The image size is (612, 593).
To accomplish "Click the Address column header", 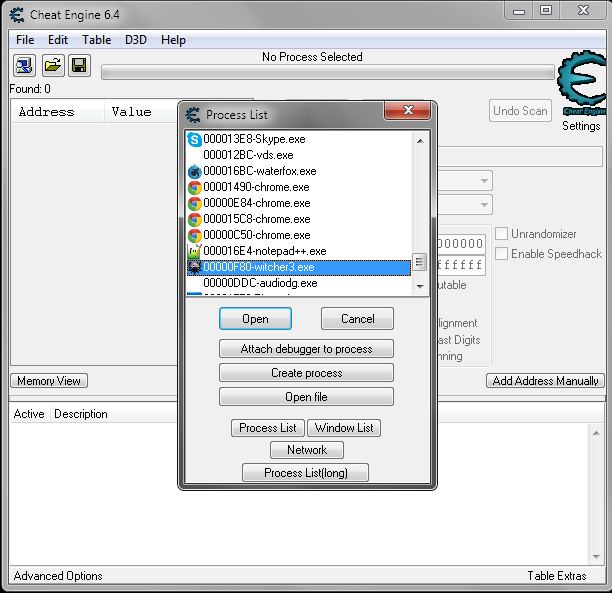I will coord(47,112).
